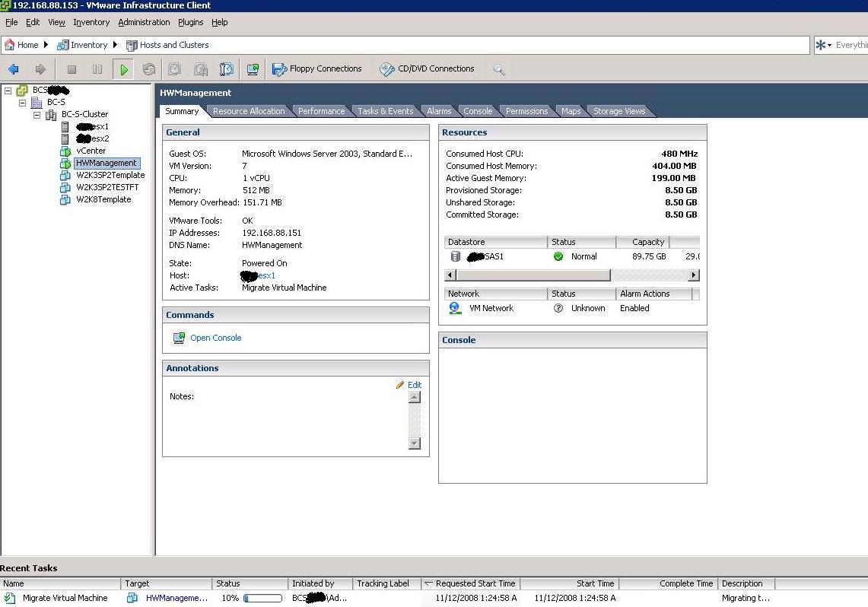Open Floppy Connections in the toolbar

tap(316, 68)
